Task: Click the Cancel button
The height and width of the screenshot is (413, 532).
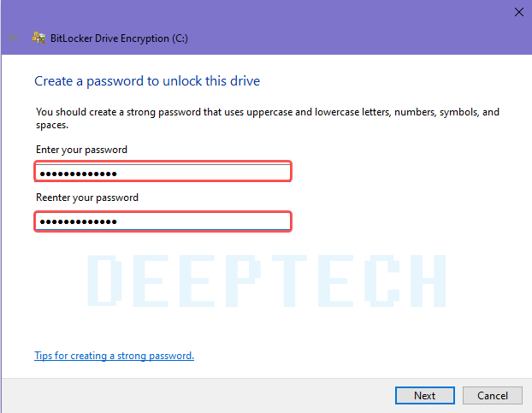Action: [493, 395]
